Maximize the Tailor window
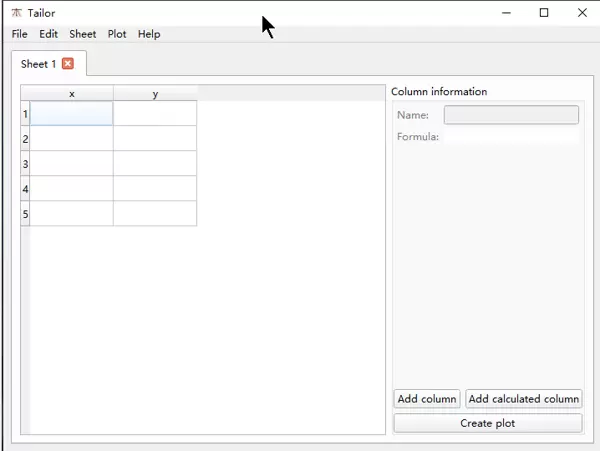This screenshot has width=600, height=451. (x=544, y=13)
